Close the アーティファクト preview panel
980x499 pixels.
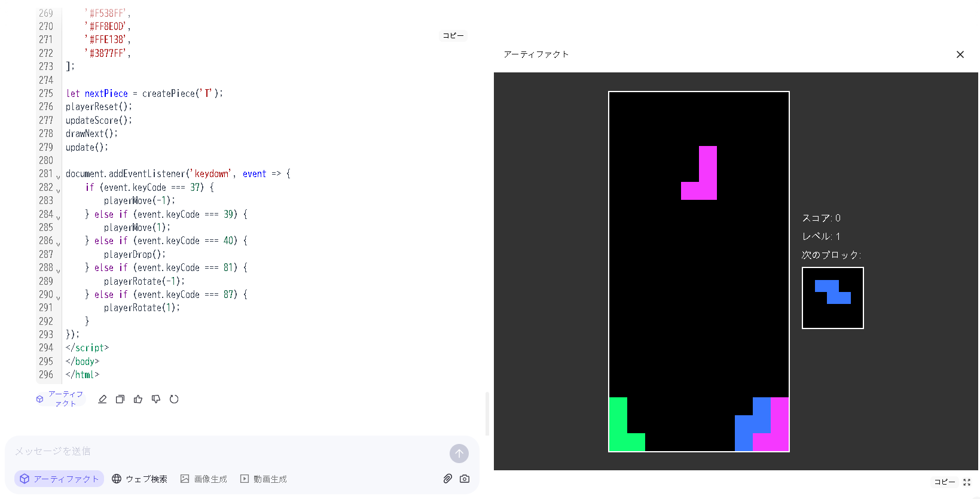pyautogui.click(x=960, y=54)
